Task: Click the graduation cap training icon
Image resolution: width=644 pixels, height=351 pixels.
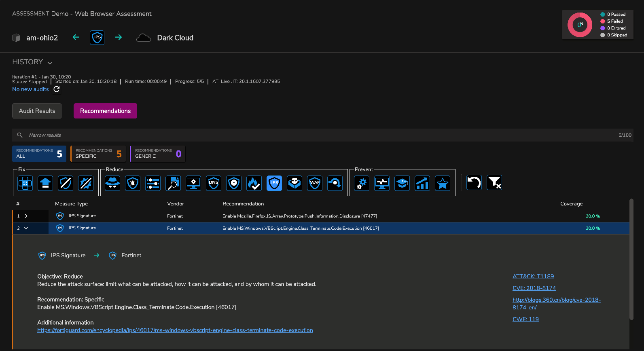Action: tap(402, 183)
